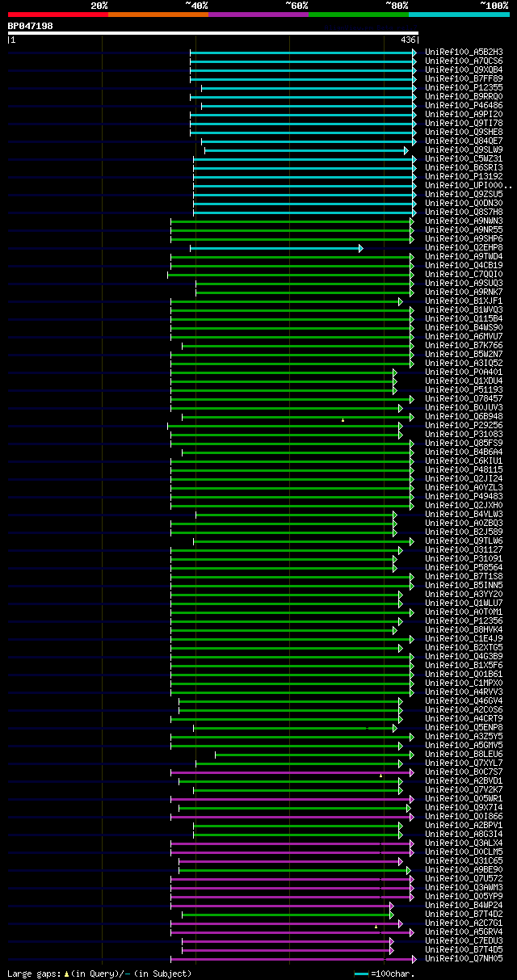
Task: Open the UniRef100_C5WZ31 link
Action: click(x=464, y=158)
